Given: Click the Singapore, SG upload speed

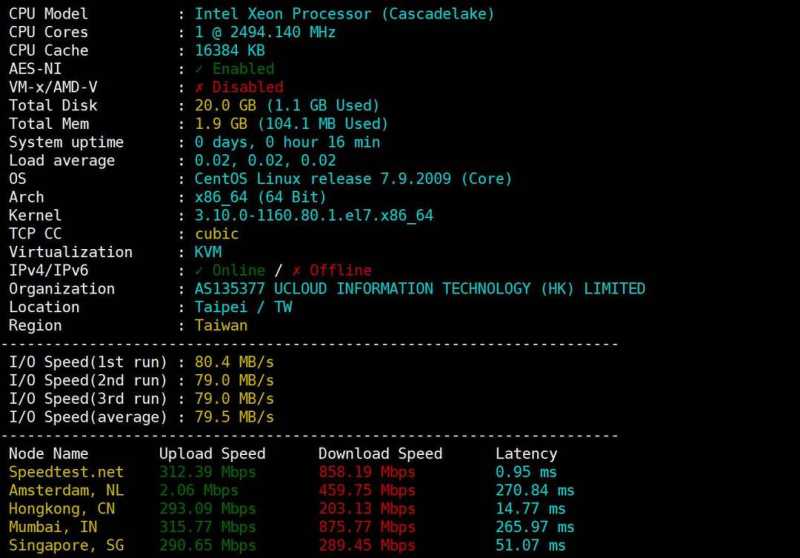Looking at the screenshot, I should click(207, 545).
